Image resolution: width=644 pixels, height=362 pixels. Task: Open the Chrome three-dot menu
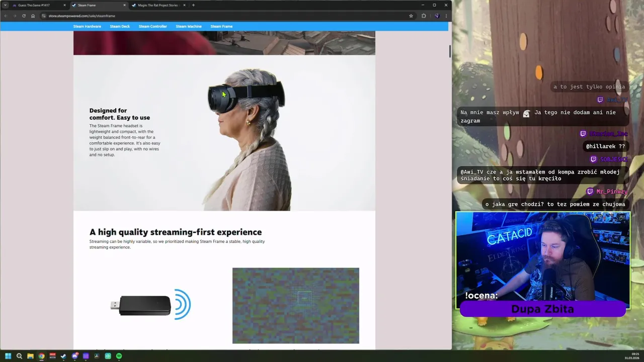pyautogui.click(x=446, y=16)
